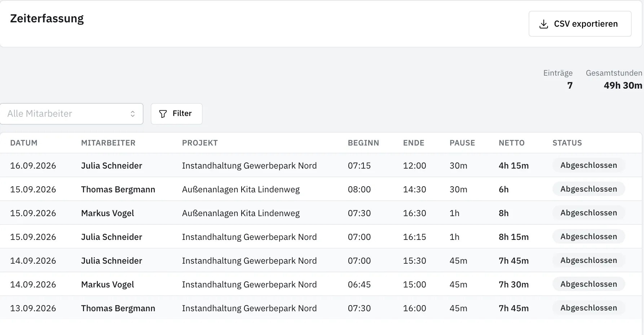This screenshot has height=335, width=644.
Task: Click Abgeschlossen badge in the 15:30 row
Action: (x=588, y=260)
